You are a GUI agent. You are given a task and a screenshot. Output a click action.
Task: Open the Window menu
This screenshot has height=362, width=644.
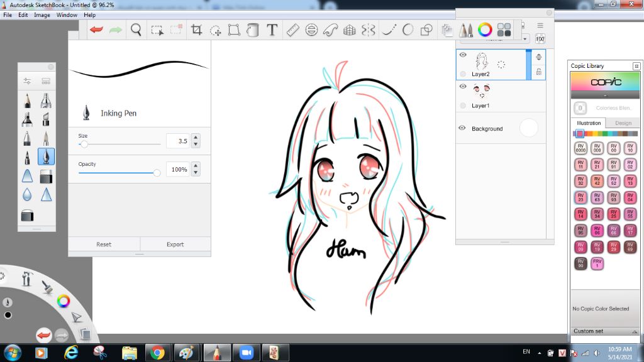point(67,15)
